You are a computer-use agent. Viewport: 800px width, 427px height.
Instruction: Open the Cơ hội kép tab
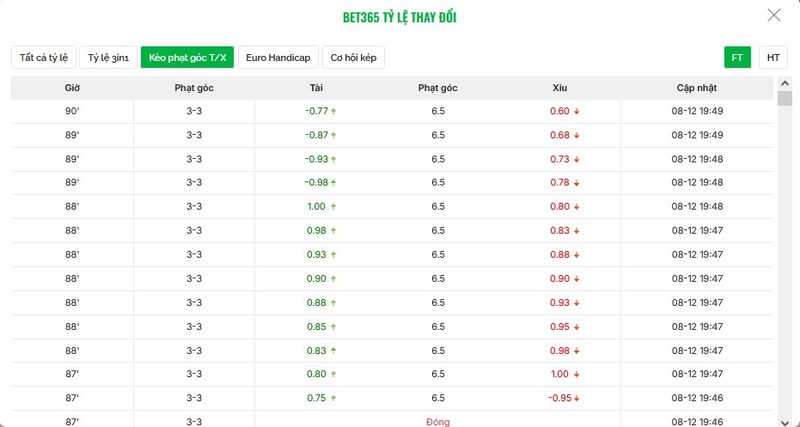coord(354,57)
